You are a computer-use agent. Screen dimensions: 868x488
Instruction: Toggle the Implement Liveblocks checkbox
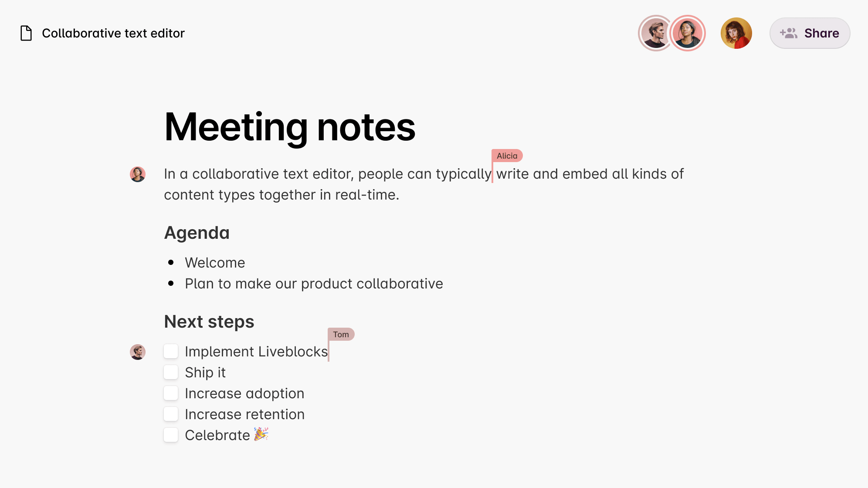coord(171,352)
